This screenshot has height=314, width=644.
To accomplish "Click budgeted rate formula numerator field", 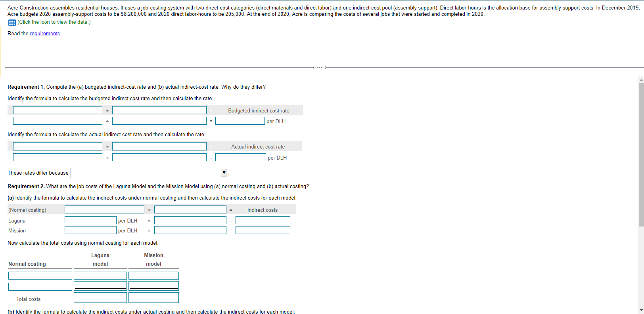I will pos(57,110).
